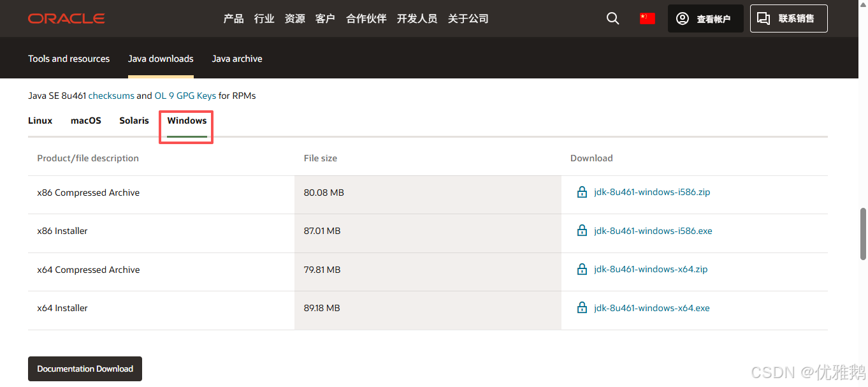Click lock icon beside jdk-8u461-windows-x64.exe

click(x=582, y=308)
